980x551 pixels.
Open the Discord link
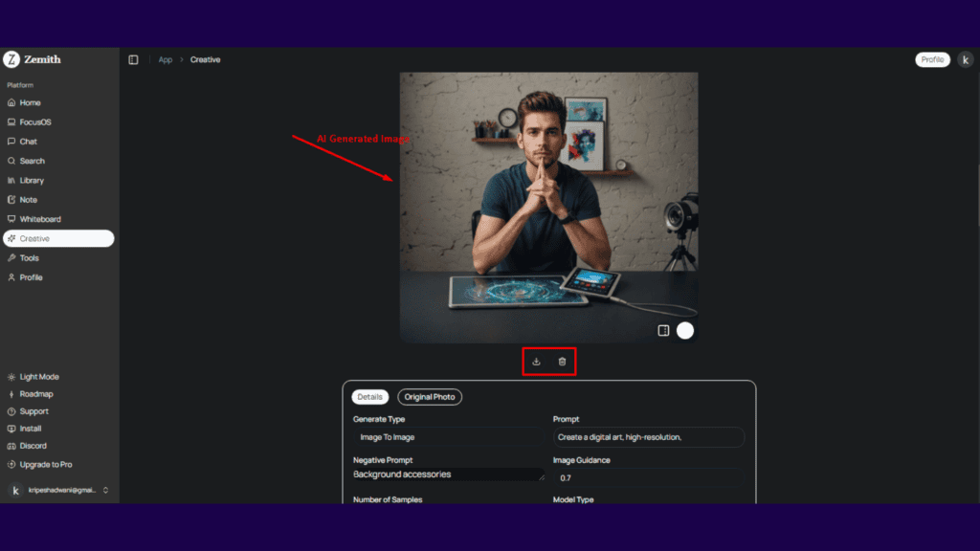pyautogui.click(x=33, y=445)
